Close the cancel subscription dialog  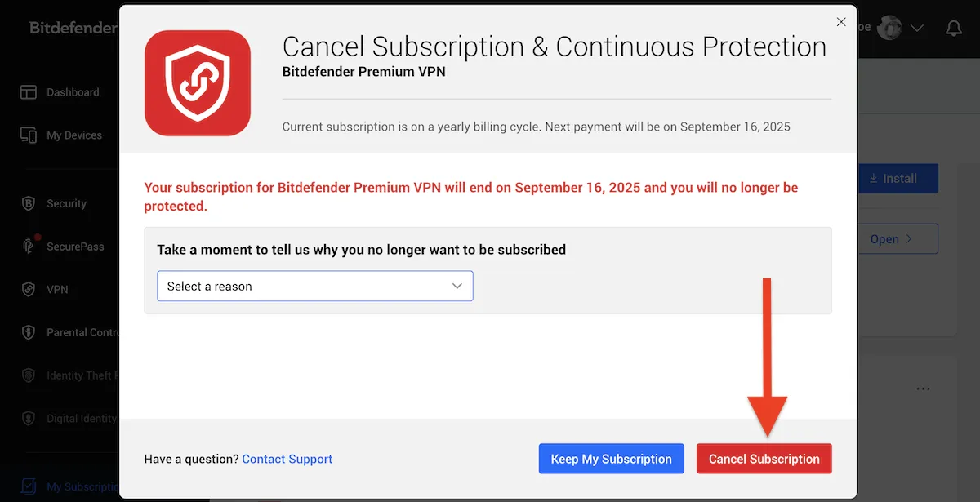pyautogui.click(x=841, y=22)
